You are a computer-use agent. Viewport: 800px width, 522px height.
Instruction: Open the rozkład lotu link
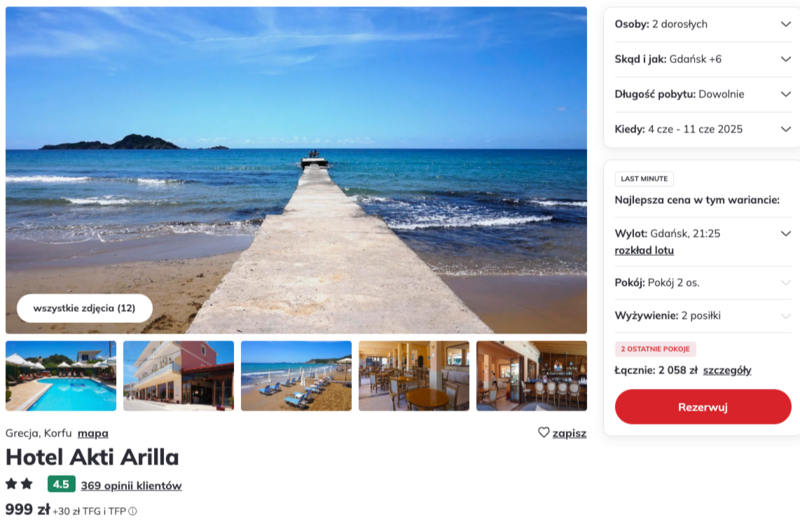[644, 251]
